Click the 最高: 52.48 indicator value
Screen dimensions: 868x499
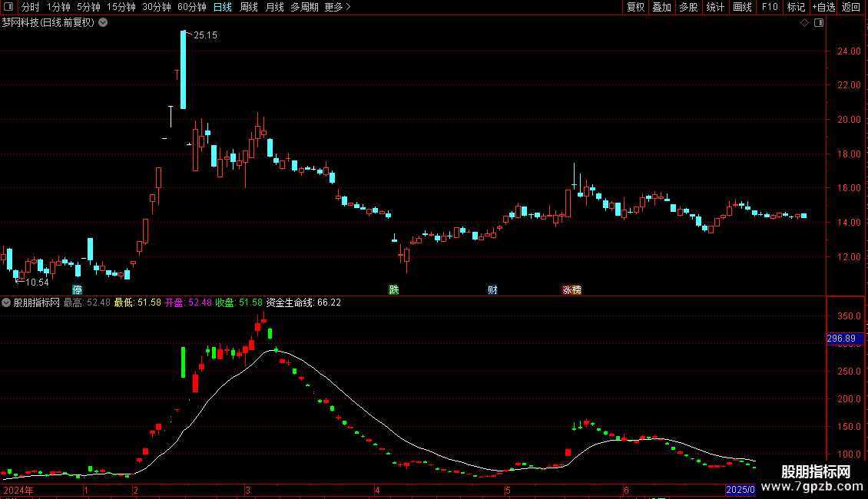[87, 302]
